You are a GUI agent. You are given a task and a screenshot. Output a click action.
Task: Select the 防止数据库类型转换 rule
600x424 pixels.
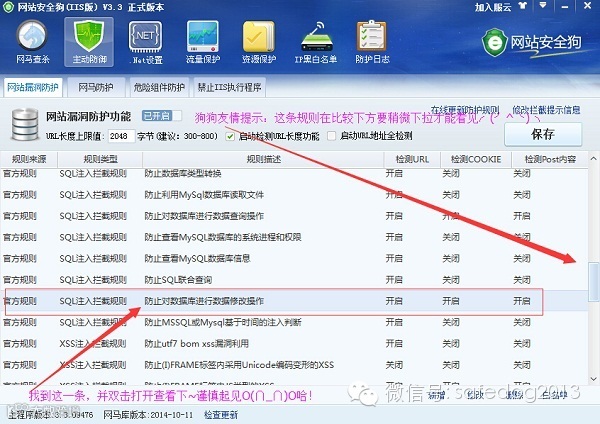pos(294,174)
